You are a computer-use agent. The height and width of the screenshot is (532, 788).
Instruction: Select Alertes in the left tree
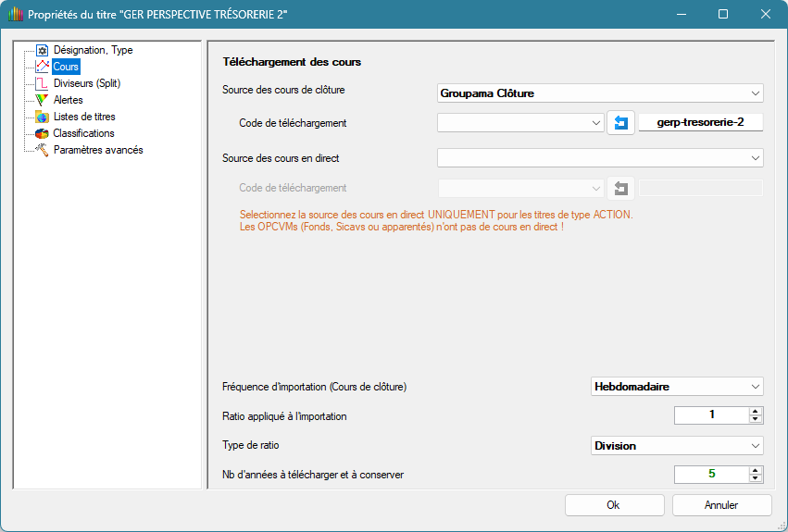pos(69,100)
